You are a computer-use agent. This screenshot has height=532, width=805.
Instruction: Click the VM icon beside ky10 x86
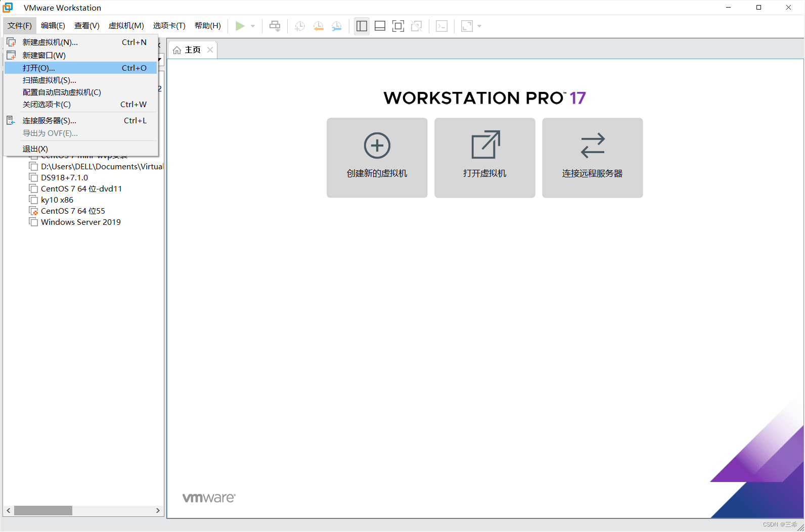tap(33, 200)
